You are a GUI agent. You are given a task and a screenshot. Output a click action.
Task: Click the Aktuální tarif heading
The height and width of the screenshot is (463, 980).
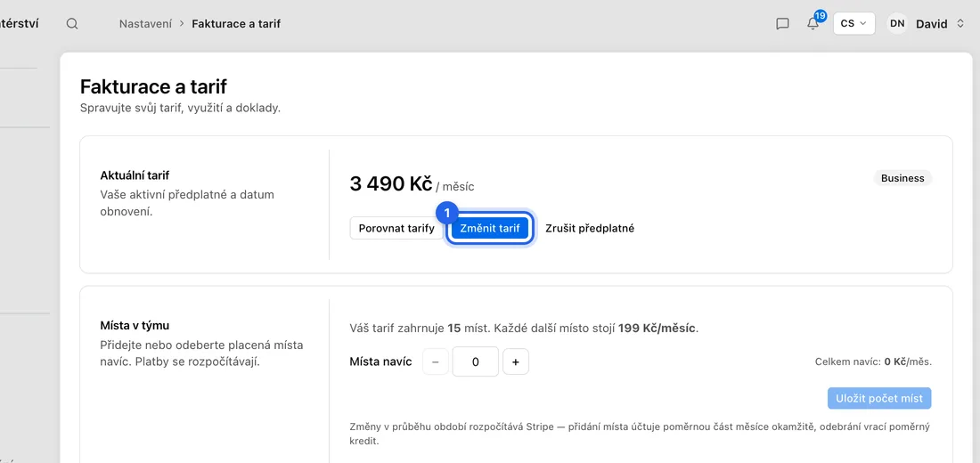click(135, 175)
